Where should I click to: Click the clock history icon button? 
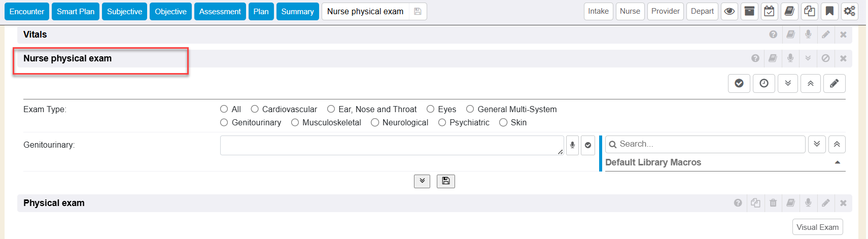pos(763,83)
